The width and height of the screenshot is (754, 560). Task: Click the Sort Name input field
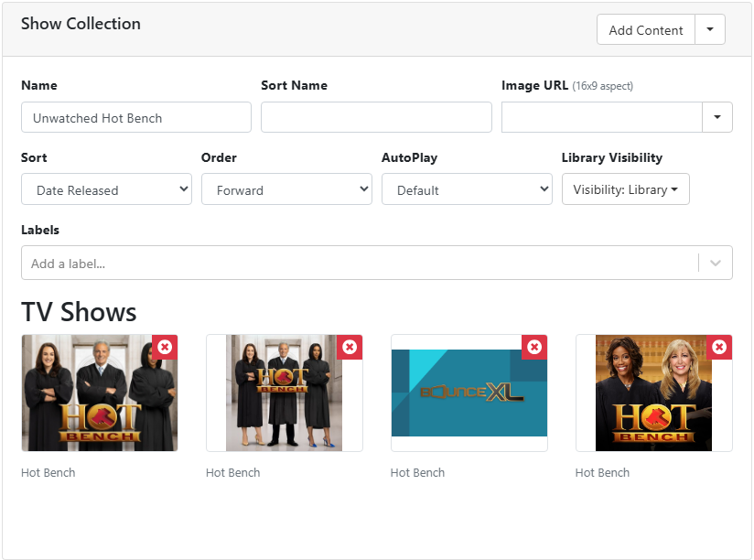pyautogui.click(x=376, y=117)
